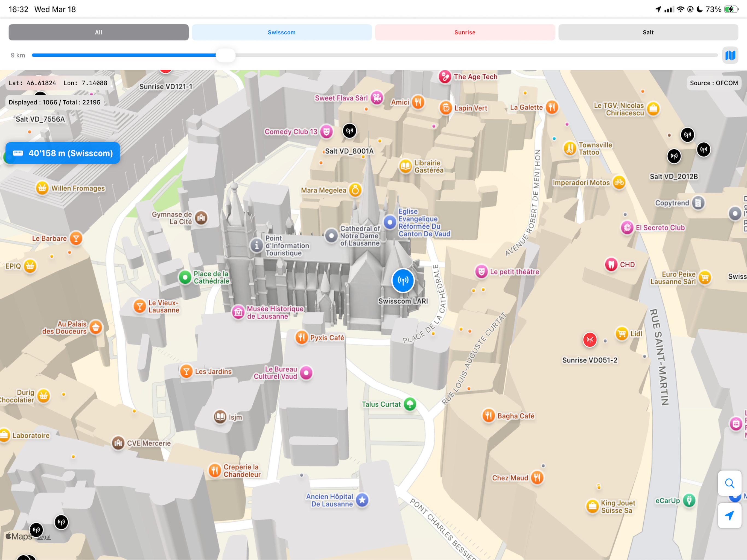Click the 9 km radius slider handle

coord(225,55)
